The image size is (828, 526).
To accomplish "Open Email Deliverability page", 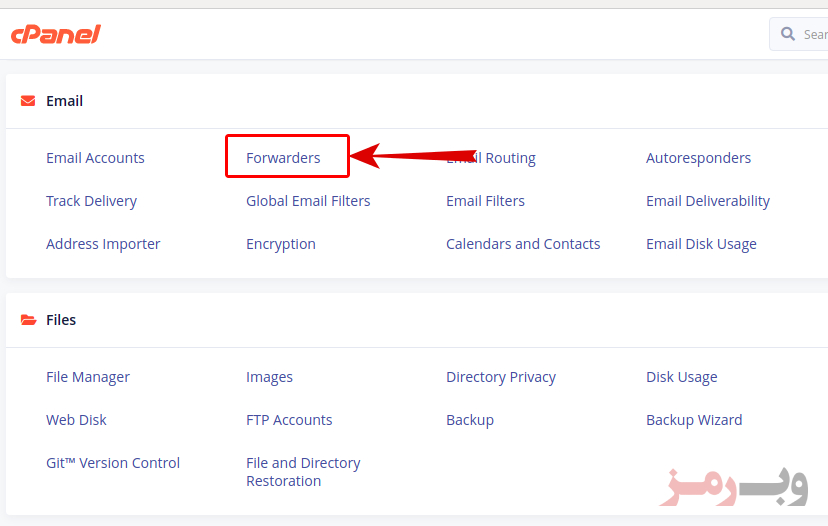I will tap(708, 201).
